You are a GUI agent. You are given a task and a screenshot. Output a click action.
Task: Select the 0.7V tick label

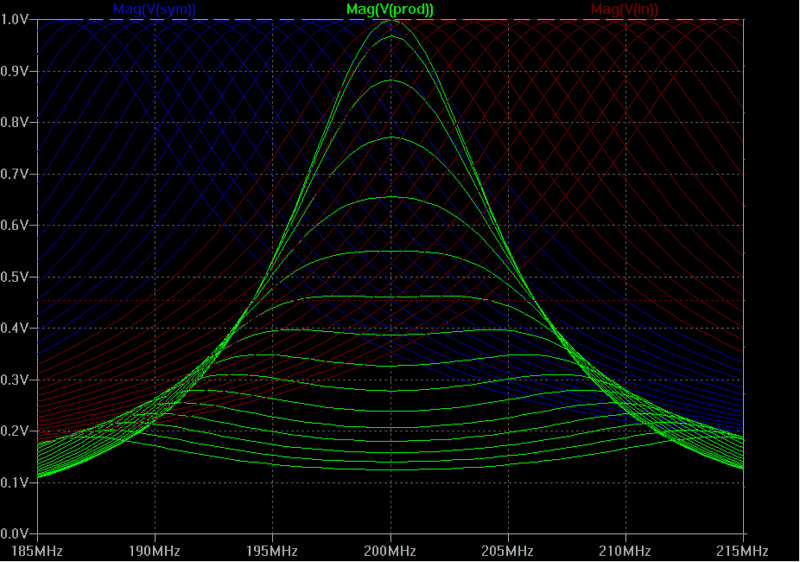point(19,174)
